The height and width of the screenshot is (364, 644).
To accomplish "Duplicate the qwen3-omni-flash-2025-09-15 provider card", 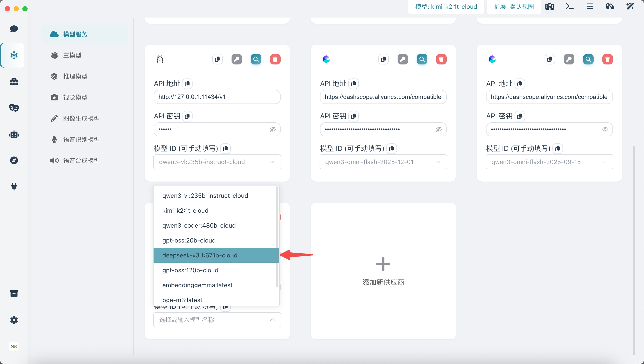I will point(550,59).
